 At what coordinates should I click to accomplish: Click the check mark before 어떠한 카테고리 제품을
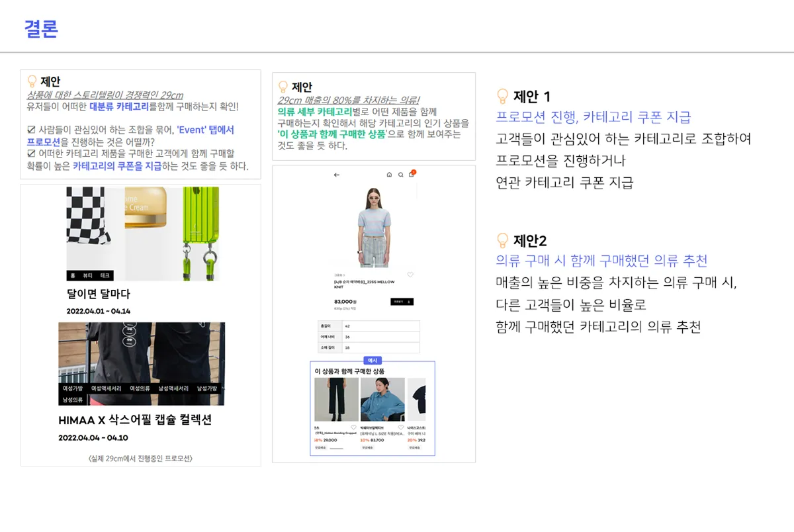[x=31, y=154]
